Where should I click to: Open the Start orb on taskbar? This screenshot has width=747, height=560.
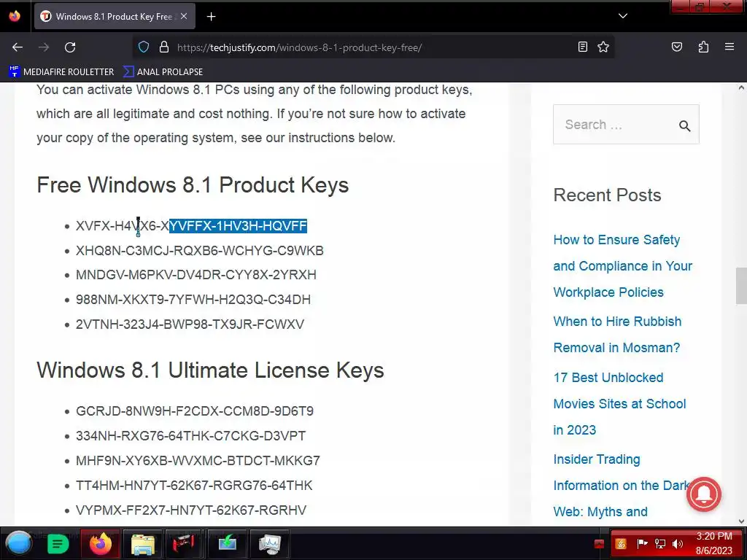(19, 543)
